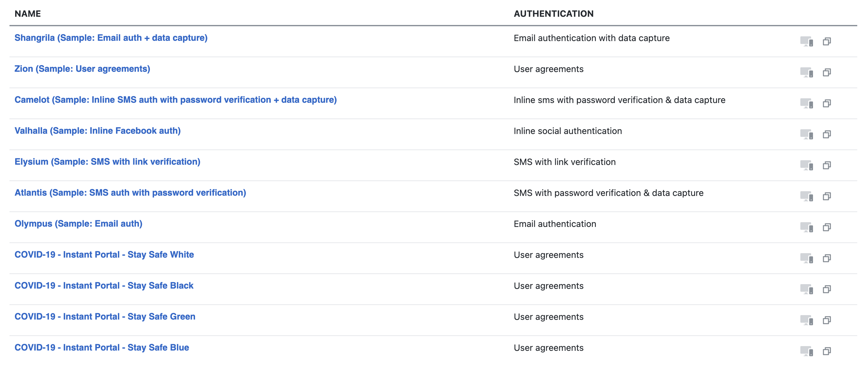Duplicate the Stay Safe Black portal
Screen dimensions: 868x366
[827, 290]
